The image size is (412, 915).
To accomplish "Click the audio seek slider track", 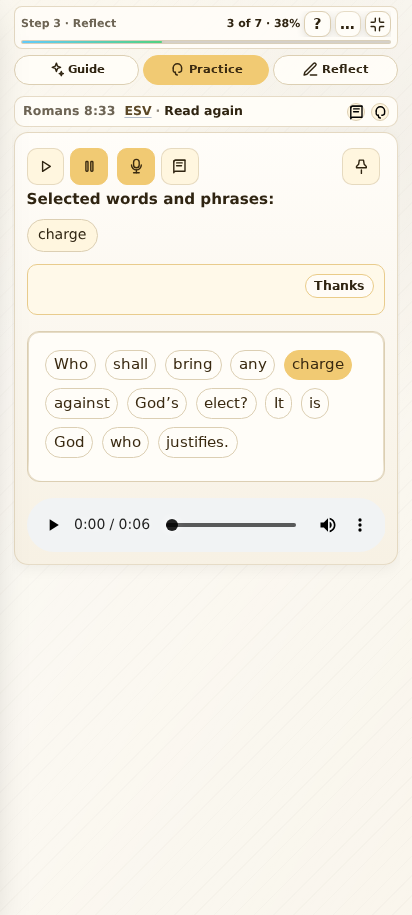I will tap(231, 525).
